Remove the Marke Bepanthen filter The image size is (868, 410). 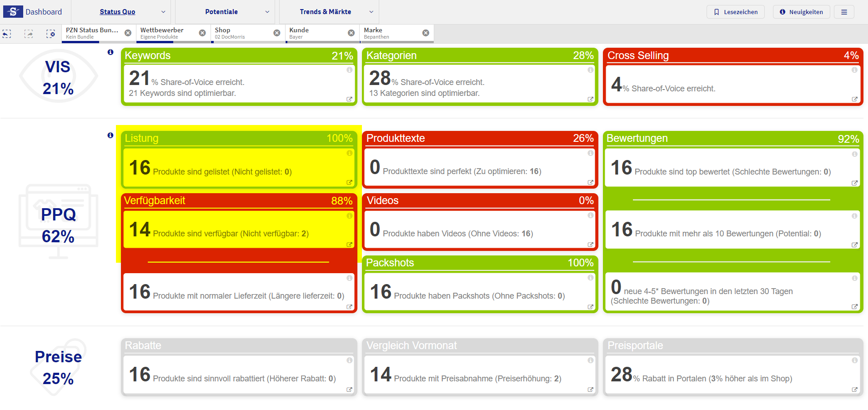coord(426,33)
